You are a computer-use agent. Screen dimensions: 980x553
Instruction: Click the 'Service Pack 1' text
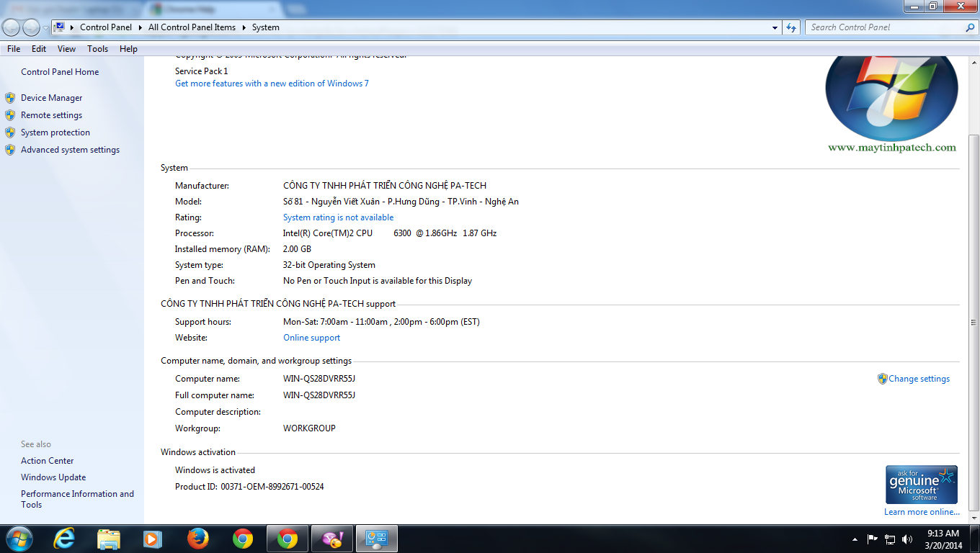[x=201, y=71]
